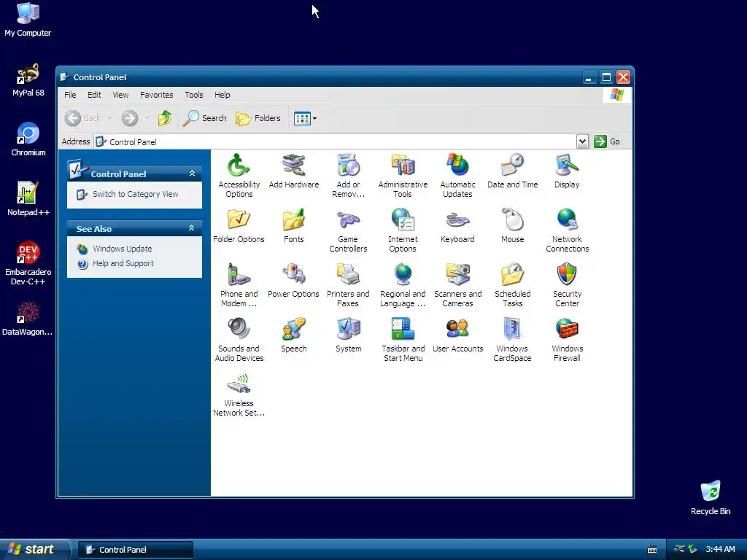Viewport: 747px width, 560px height.
Task: Open Power Options
Action: (293, 281)
